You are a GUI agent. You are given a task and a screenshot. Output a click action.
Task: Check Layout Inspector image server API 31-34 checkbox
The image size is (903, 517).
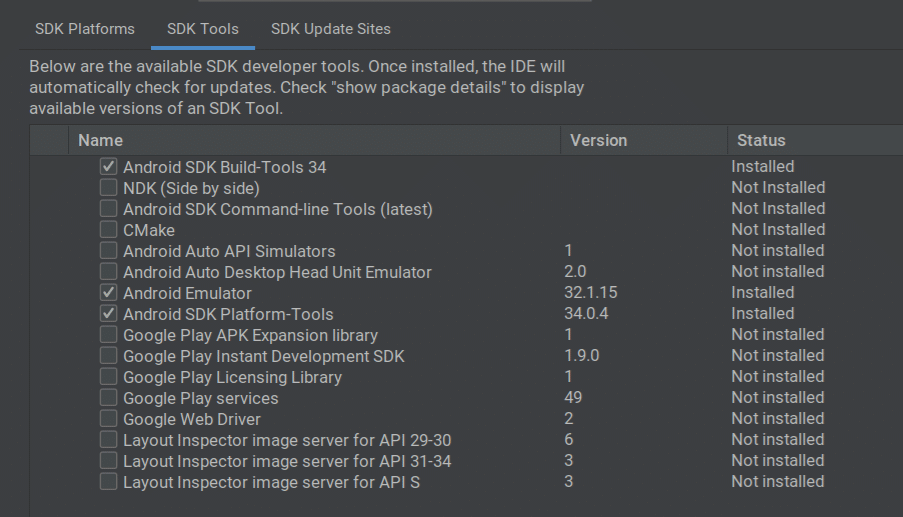(x=108, y=461)
